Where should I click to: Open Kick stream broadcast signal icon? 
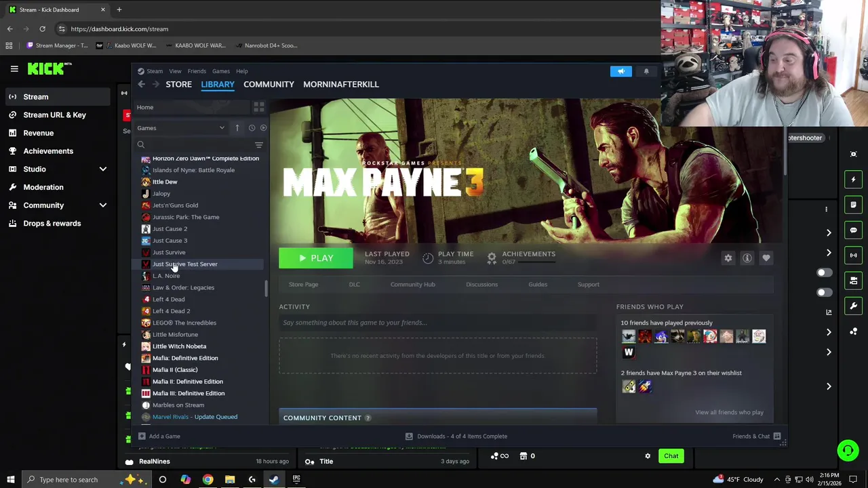(853, 256)
